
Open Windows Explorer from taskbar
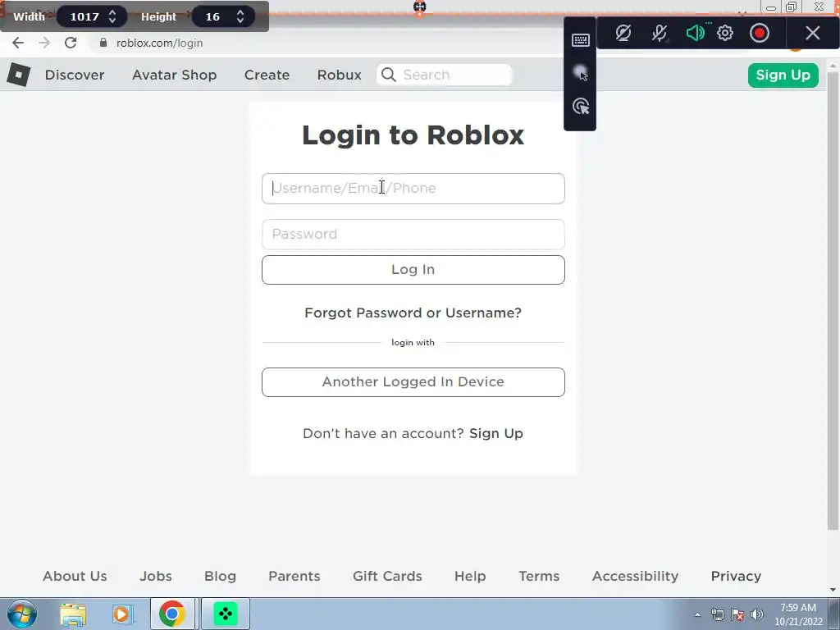tap(73, 614)
